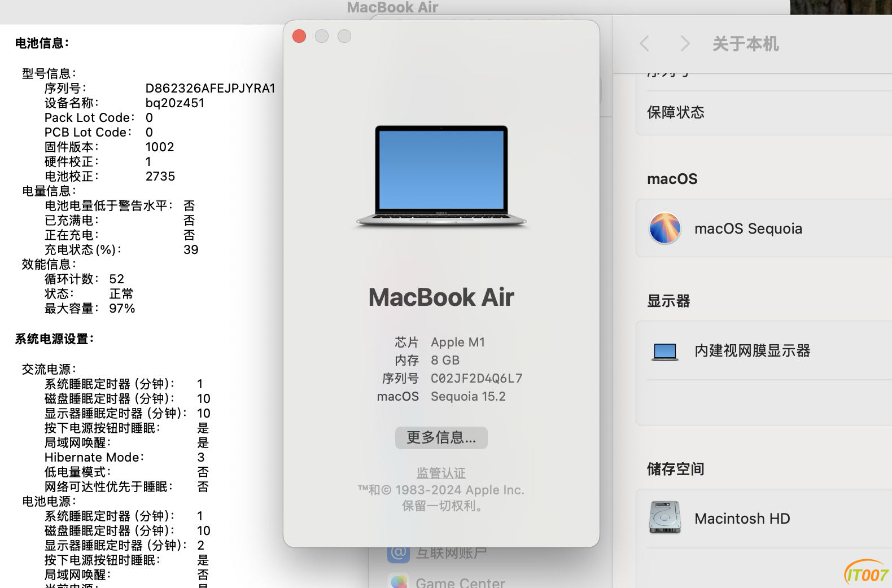Viewport: 892px width, 588px height.
Task: Select the Hibernate Mode line
Action: (x=124, y=457)
